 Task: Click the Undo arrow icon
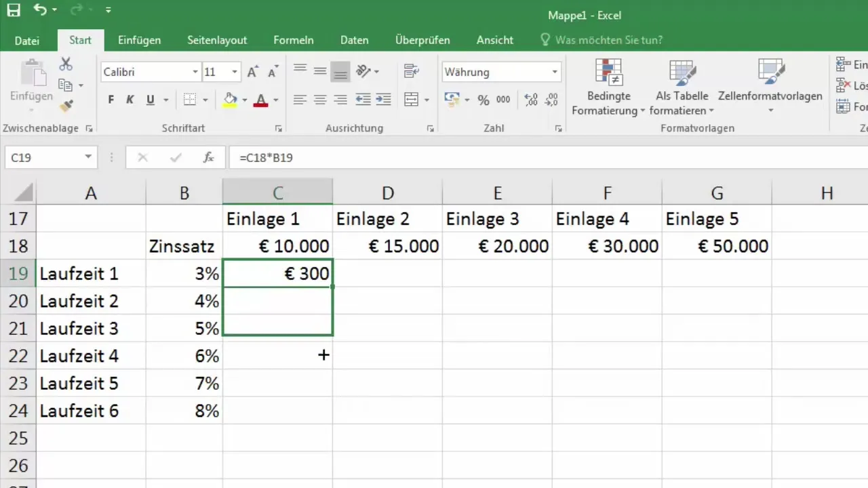(41, 10)
